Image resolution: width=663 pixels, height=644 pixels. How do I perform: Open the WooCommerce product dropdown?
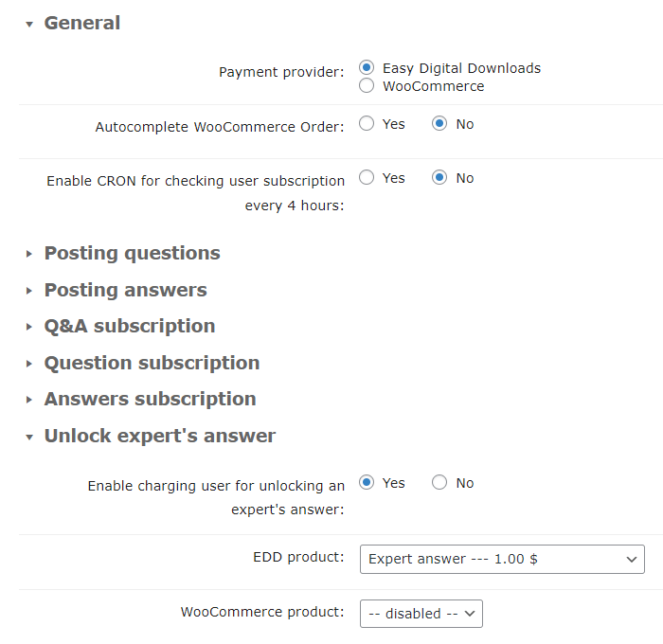[x=421, y=614]
